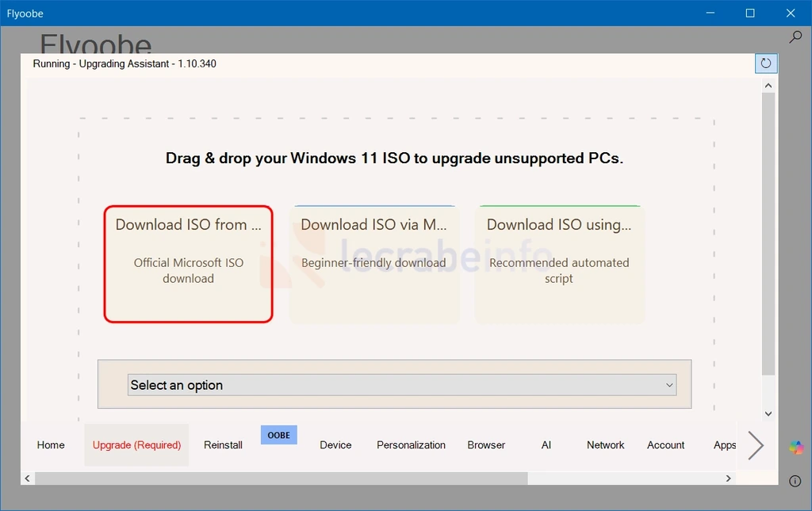Screen dimensions: 812x511
Task: Open the info circle icon
Action: tap(795, 481)
